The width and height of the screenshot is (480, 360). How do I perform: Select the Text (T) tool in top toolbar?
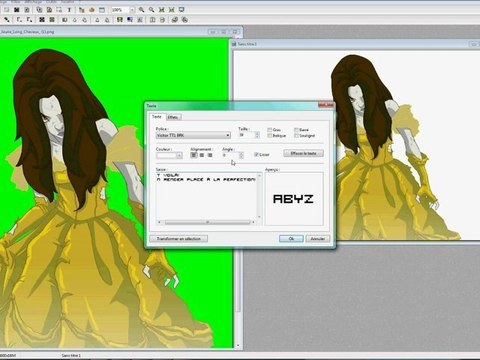point(69,10)
